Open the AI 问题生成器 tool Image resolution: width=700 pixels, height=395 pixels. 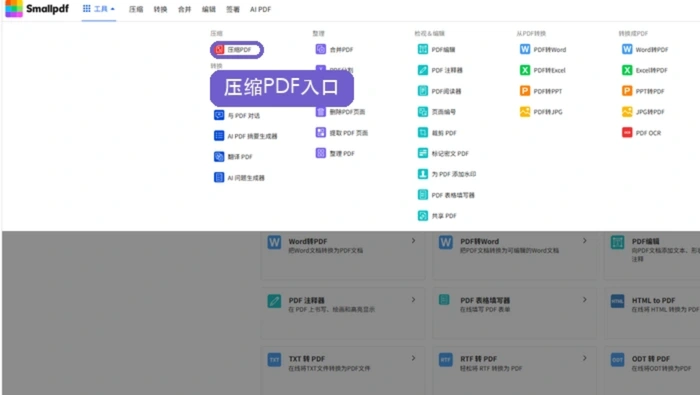tap(239, 178)
